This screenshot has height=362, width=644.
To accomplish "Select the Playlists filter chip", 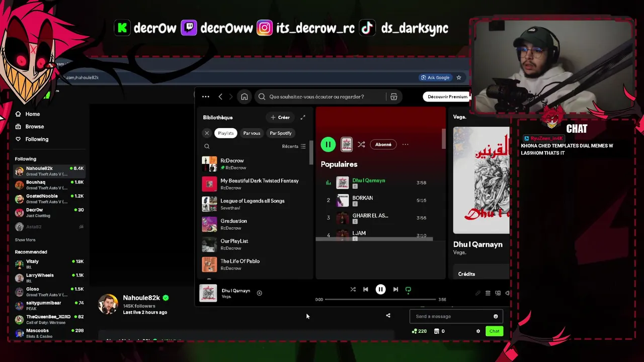I will [x=225, y=133].
